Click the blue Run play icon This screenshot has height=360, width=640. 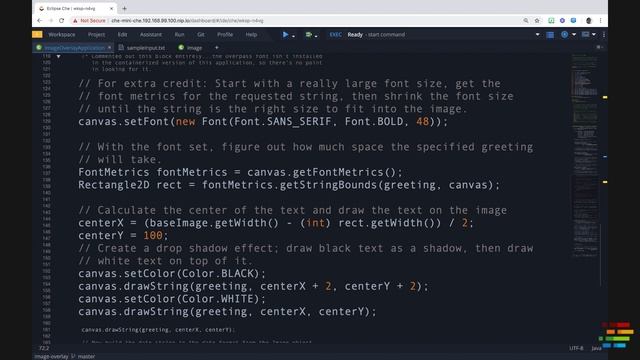point(285,35)
